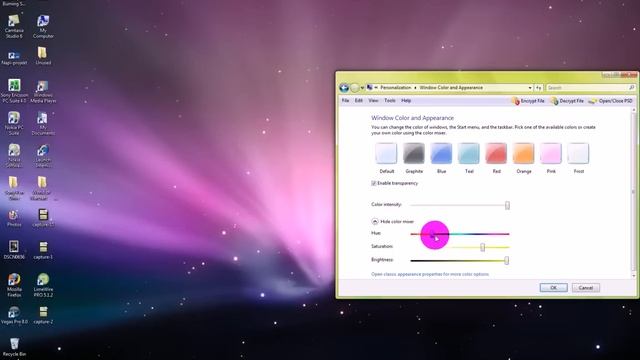Open the Help menu
640x360 pixels.
406,100
